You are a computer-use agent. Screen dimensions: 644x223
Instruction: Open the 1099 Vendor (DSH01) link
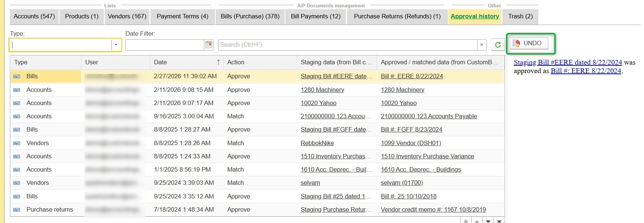pyautogui.click(x=411, y=143)
